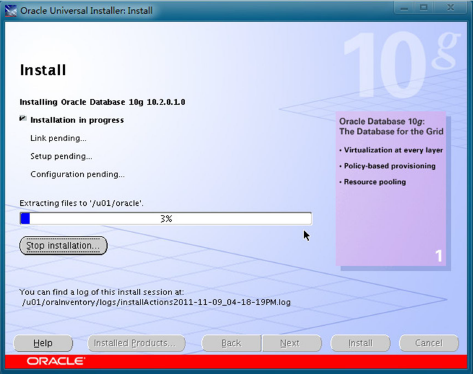The image size is (473, 374).
Task: Maximize the installer window
Action: coord(423,8)
